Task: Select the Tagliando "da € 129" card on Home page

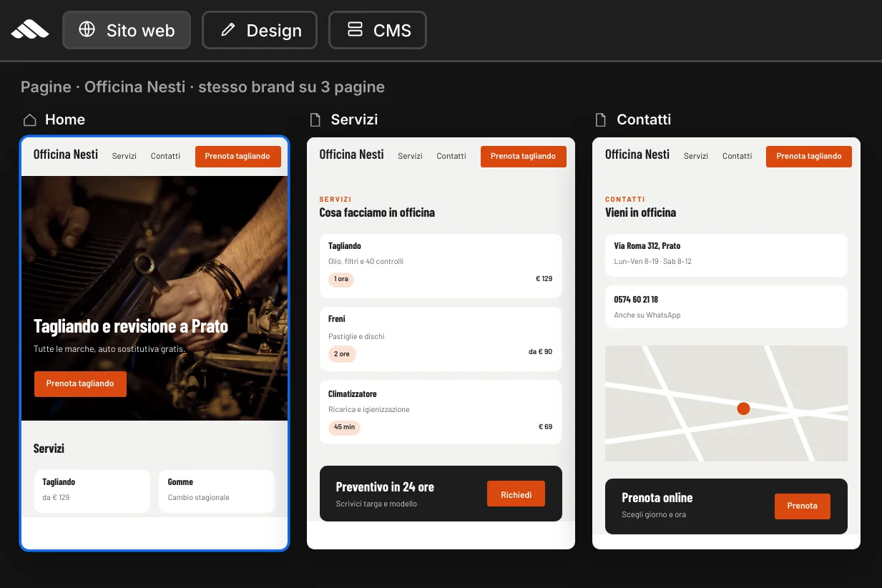Action: [92, 491]
